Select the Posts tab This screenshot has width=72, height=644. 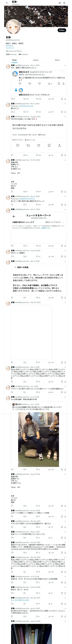[x=15, y=60]
